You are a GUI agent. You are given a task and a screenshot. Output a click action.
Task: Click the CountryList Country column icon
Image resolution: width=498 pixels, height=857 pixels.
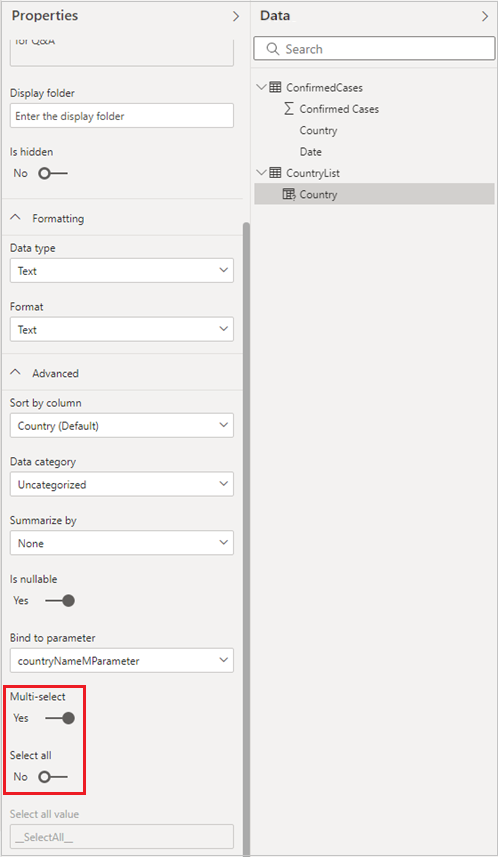click(289, 195)
